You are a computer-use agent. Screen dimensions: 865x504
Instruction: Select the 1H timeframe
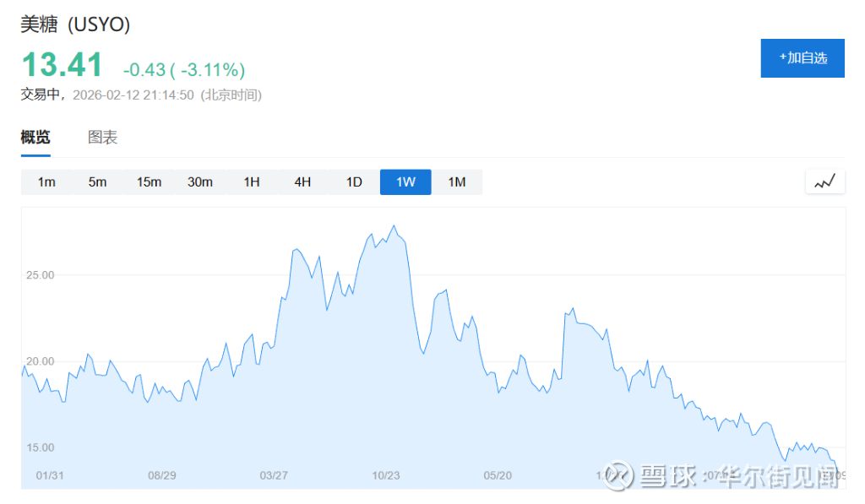(x=252, y=182)
